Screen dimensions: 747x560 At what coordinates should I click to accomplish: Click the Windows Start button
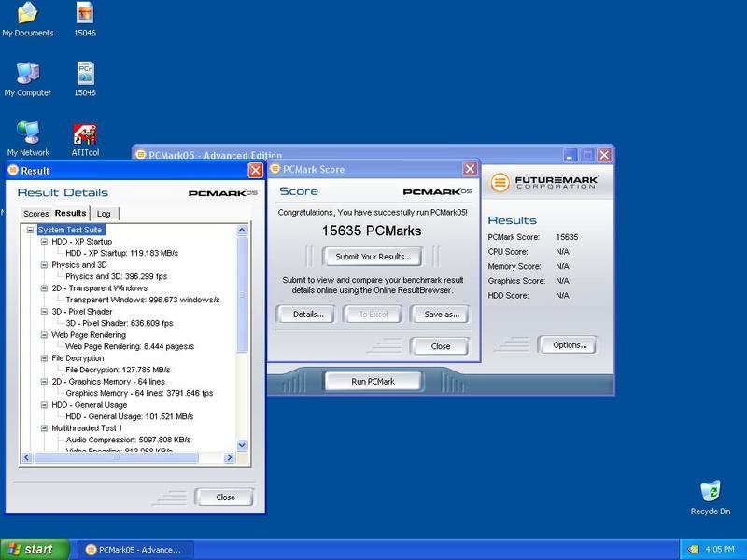point(35,550)
